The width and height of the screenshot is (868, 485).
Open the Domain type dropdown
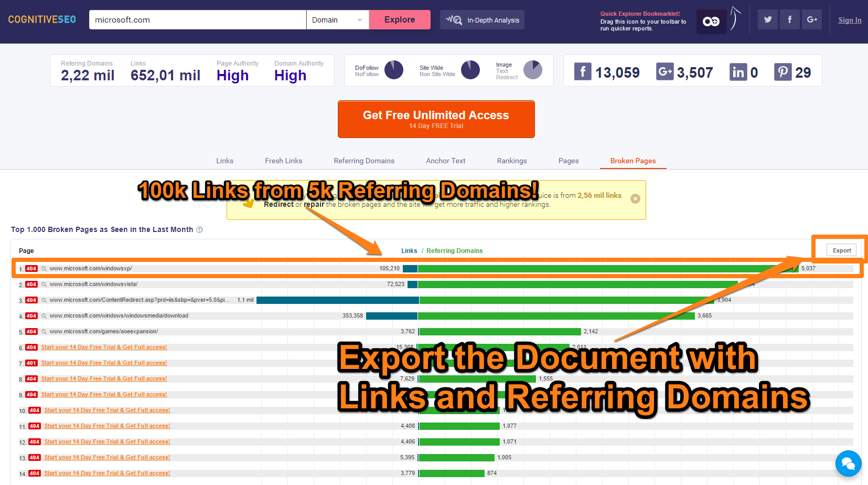click(337, 19)
